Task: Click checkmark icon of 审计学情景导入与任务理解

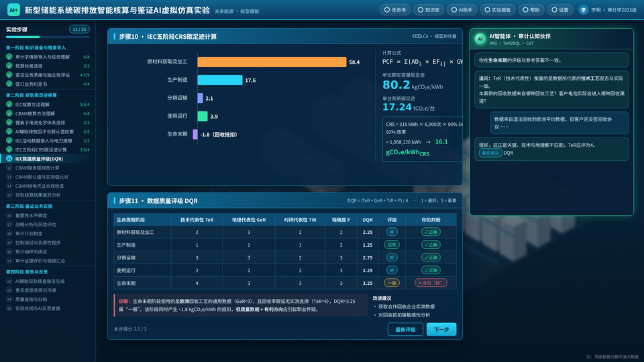Action: coord(9,56)
